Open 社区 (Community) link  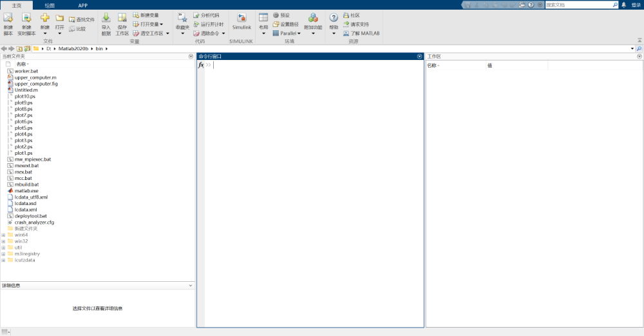(351, 15)
